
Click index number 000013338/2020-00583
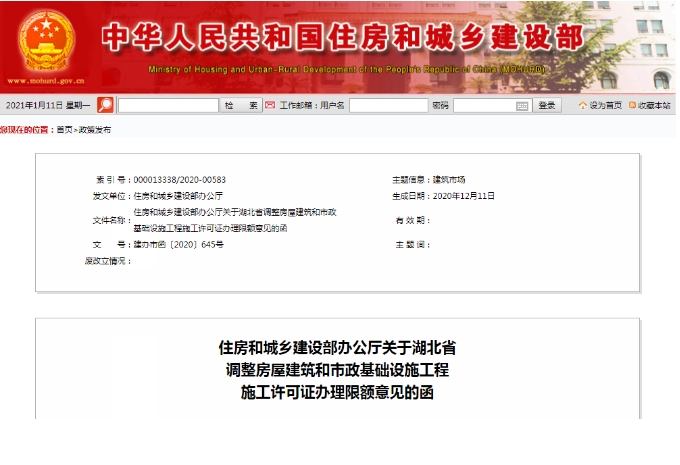pyautogui.click(x=180, y=180)
